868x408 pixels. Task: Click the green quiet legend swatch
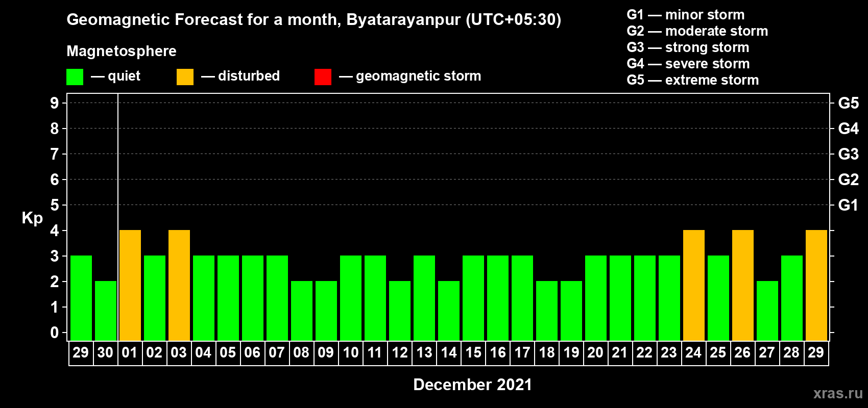pyautogui.click(x=75, y=77)
